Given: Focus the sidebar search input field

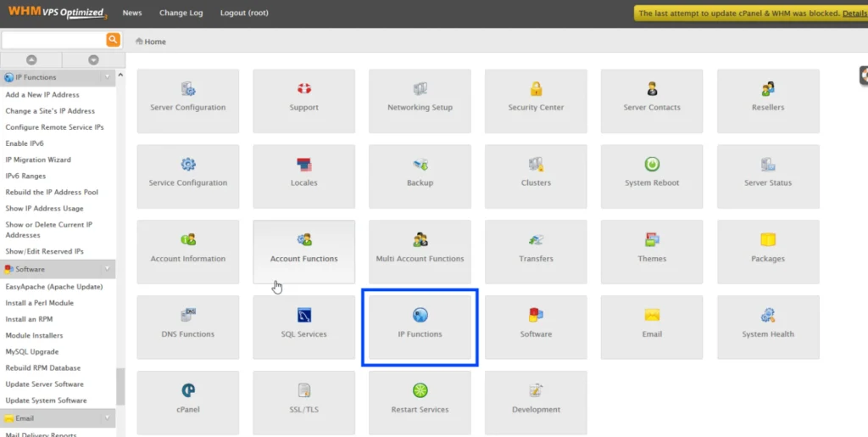Looking at the screenshot, I should coord(53,40).
